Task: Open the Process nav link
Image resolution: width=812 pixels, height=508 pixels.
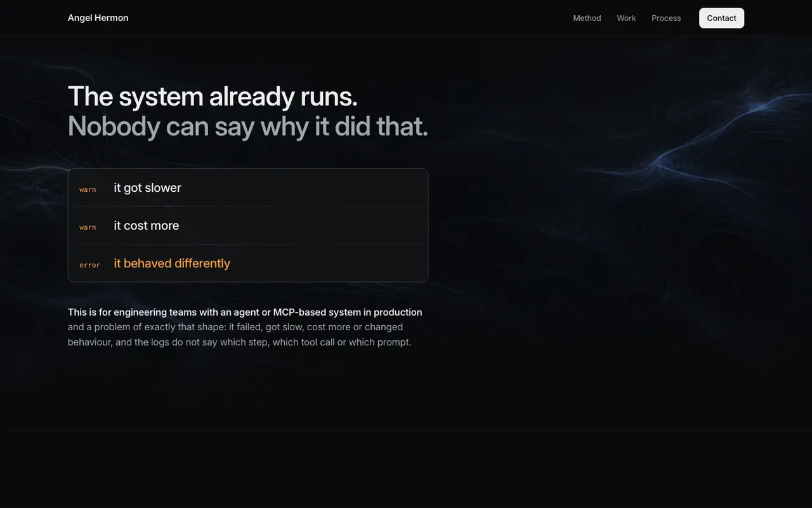Action: point(666,18)
